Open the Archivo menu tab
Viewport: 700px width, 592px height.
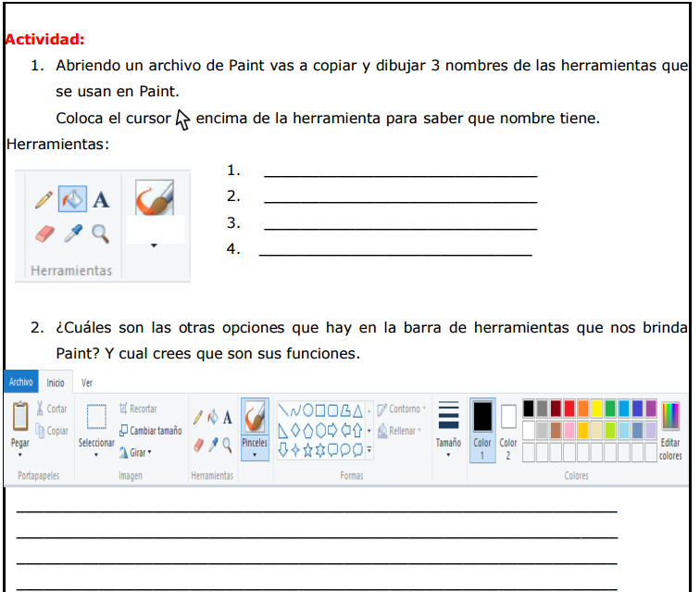[20, 382]
